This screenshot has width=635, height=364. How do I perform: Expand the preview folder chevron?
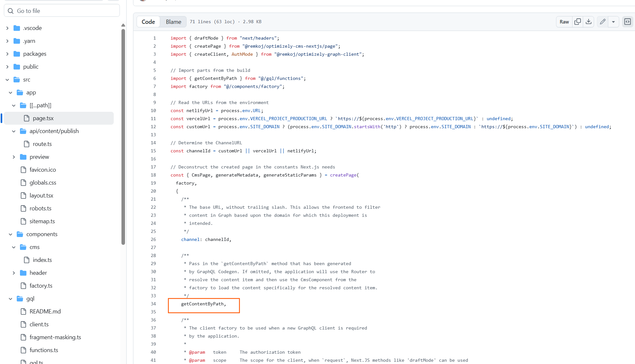click(x=14, y=157)
